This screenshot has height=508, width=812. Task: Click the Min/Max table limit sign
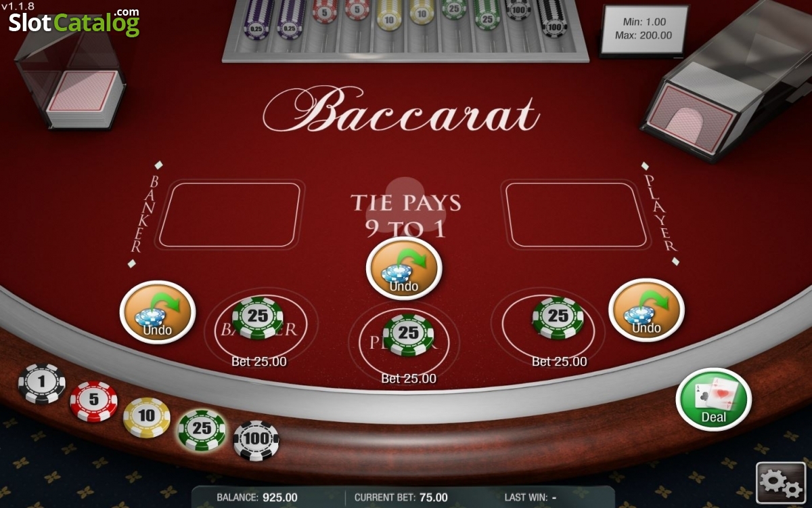(644, 29)
